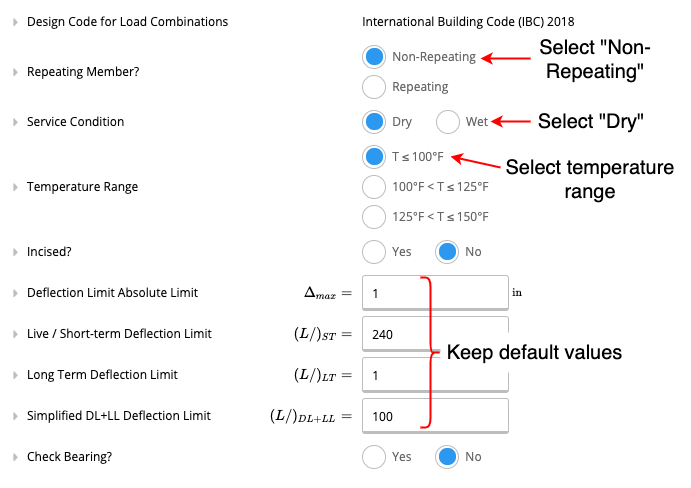This screenshot has width=691, height=488.
Task: Select the Repeating radio option
Action: pyautogui.click(x=374, y=87)
